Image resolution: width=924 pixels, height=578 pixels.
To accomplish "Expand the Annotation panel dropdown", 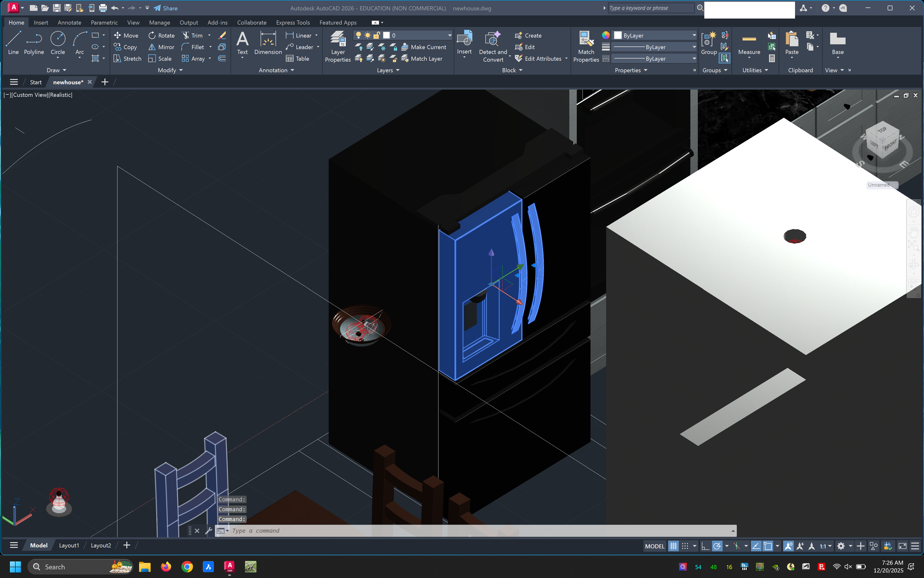I will point(276,70).
